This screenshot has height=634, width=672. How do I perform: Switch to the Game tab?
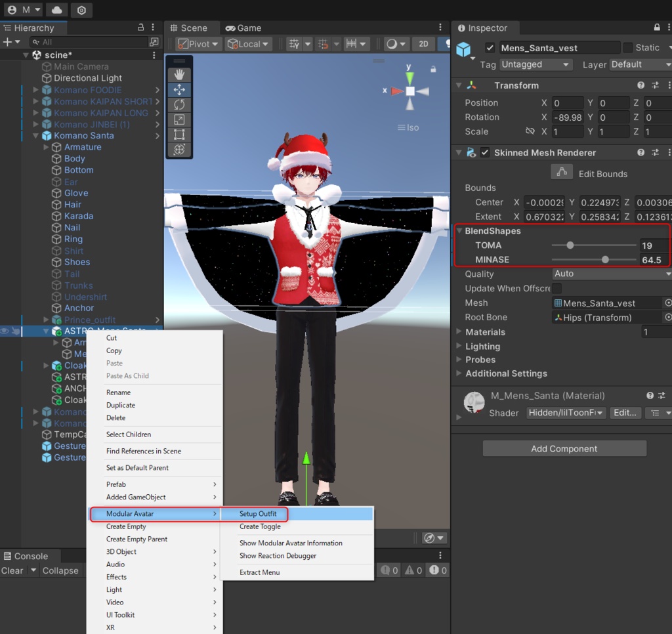[243, 28]
